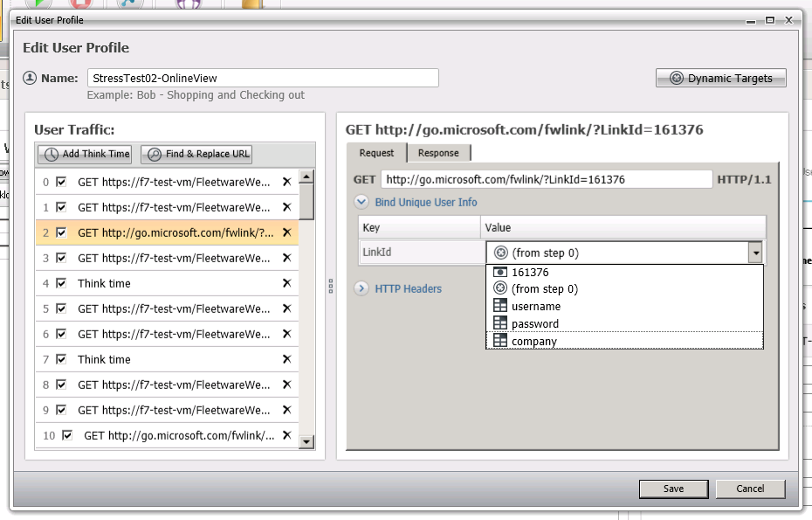Switch to the Response tab
This screenshot has height=520, width=812.
[x=438, y=153]
